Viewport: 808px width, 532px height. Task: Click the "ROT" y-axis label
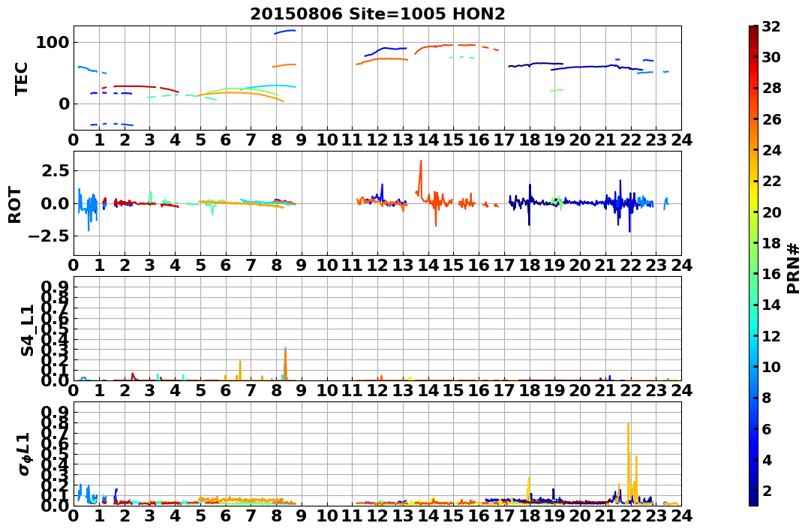click(15, 205)
